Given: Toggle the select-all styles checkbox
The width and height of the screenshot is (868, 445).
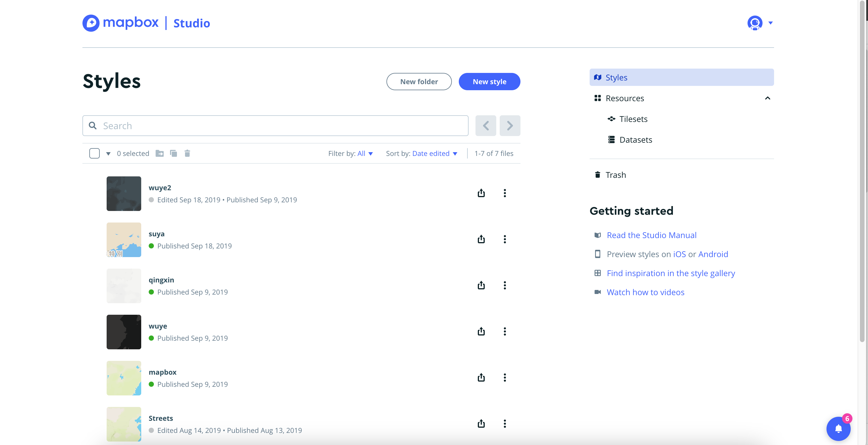Looking at the screenshot, I should (94, 153).
